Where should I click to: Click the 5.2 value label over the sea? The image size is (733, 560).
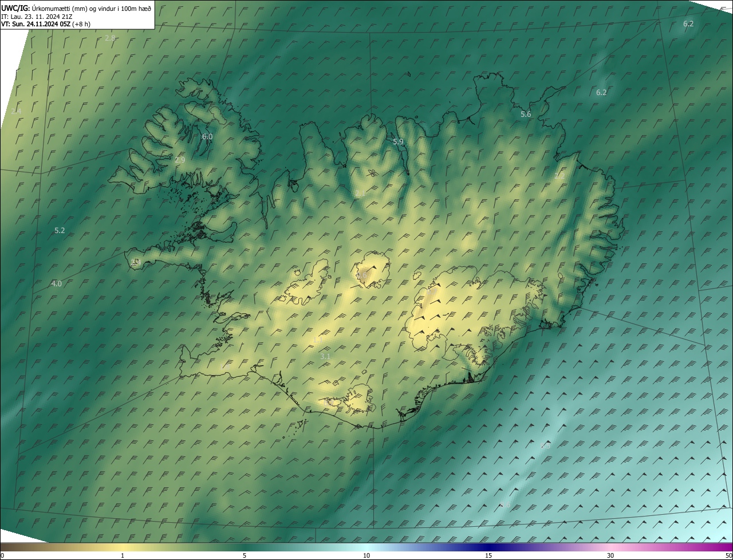coord(60,231)
